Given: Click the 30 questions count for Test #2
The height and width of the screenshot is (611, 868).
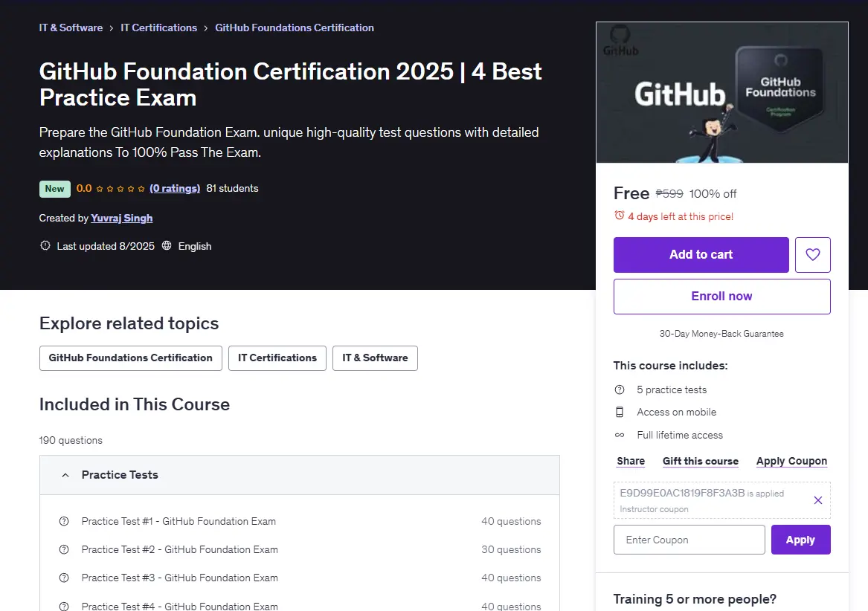Looking at the screenshot, I should [511, 549].
